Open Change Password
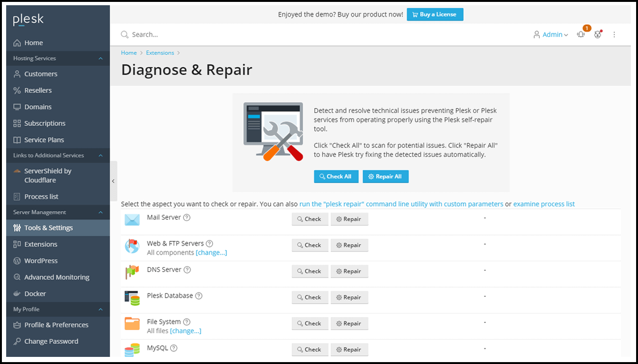This screenshot has width=638, height=364. [58, 342]
